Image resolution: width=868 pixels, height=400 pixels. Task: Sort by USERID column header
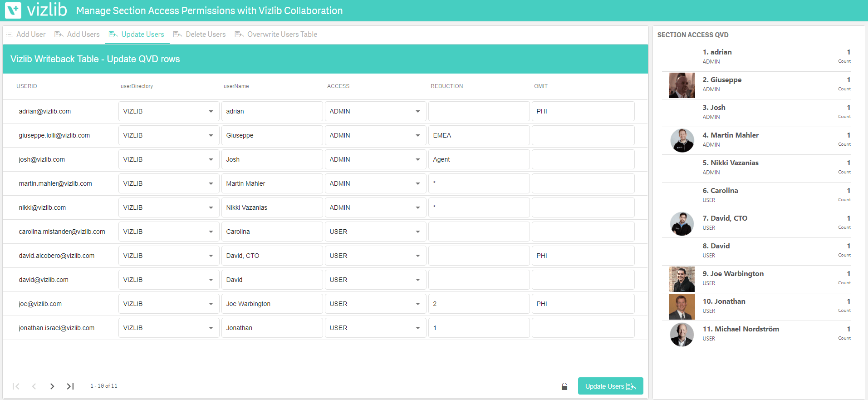pyautogui.click(x=27, y=86)
